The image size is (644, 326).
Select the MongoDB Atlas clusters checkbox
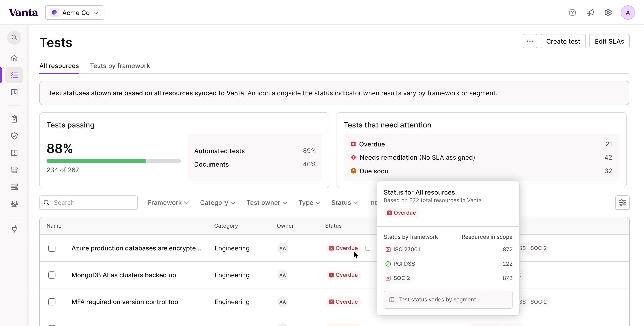click(52, 275)
